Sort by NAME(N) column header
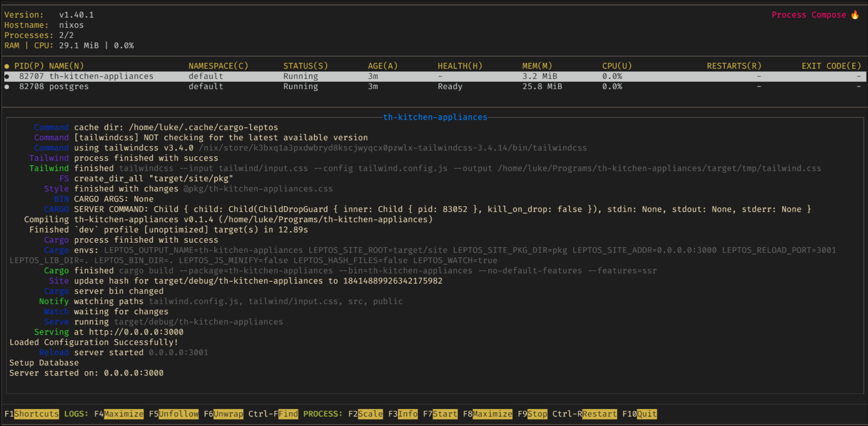 [66, 66]
